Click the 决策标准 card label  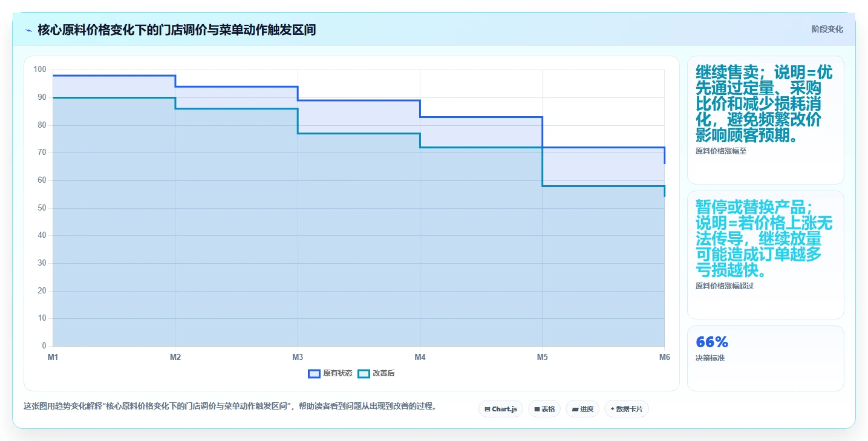click(x=710, y=358)
